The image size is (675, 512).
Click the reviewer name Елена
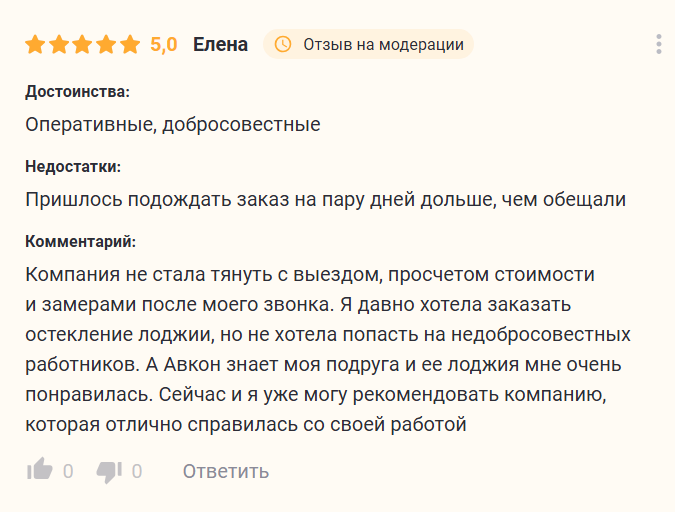click(220, 44)
